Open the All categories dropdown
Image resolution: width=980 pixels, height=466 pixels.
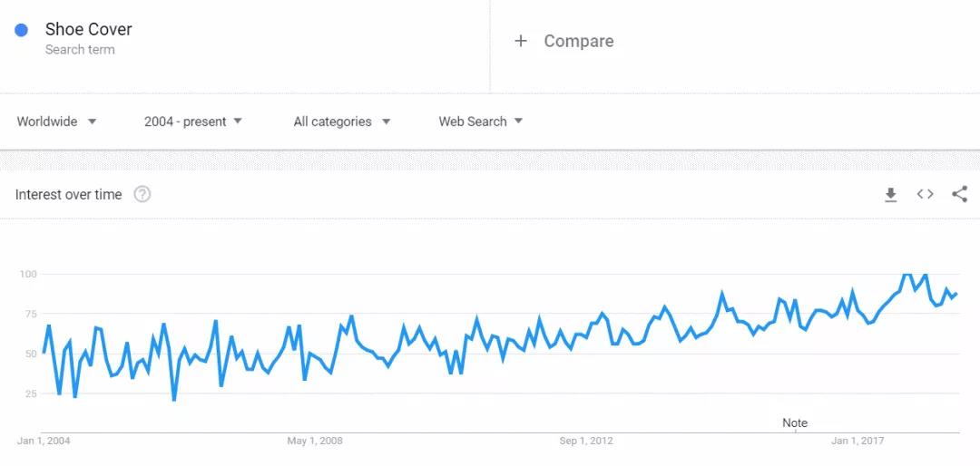[x=341, y=121]
